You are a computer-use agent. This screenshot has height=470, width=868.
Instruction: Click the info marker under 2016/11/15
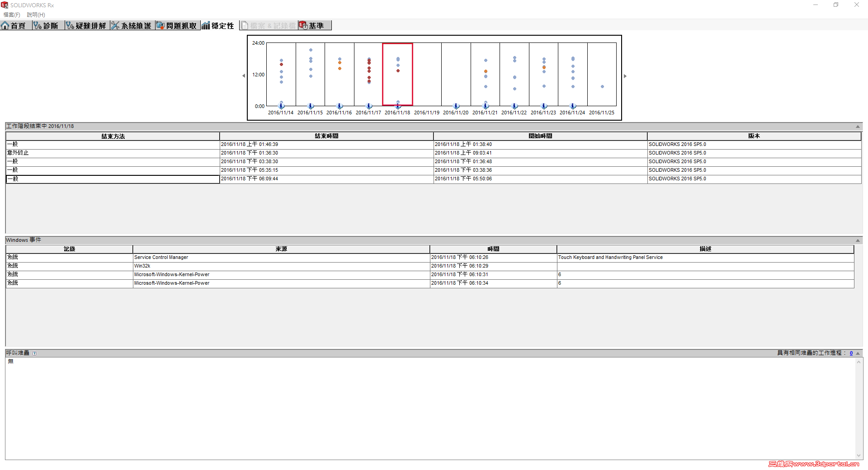click(x=311, y=106)
